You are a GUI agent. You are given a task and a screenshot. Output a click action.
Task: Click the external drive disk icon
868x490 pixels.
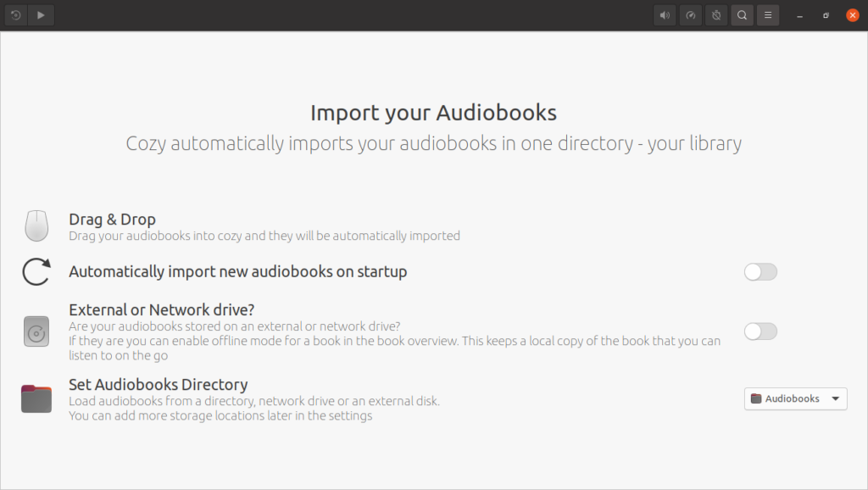(36, 331)
